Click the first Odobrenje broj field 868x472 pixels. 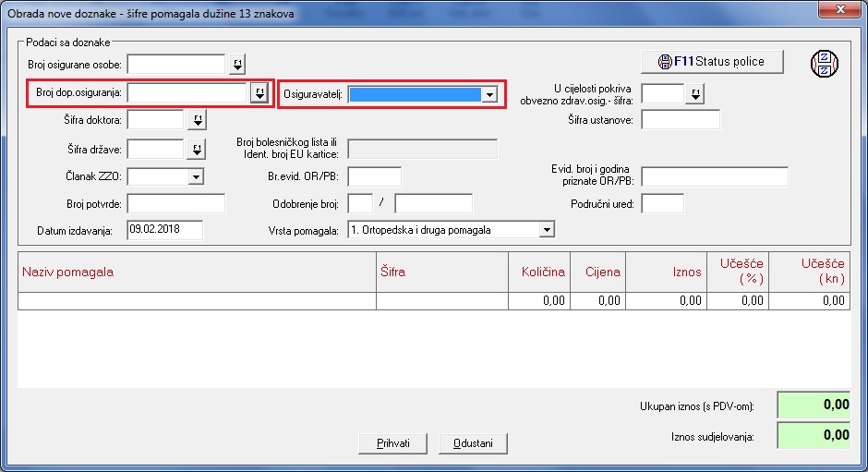pyautogui.click(x=360, y=203)
